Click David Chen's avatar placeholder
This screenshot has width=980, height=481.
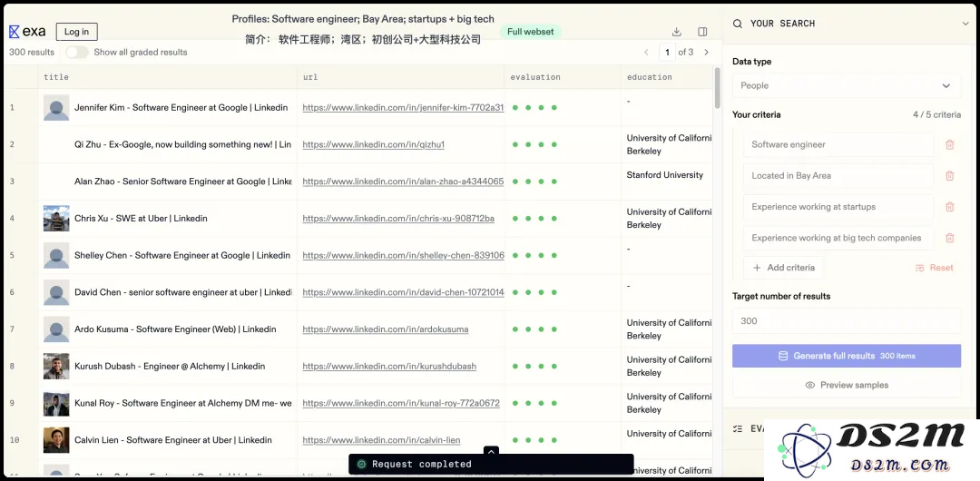click(x=56, y=292)
